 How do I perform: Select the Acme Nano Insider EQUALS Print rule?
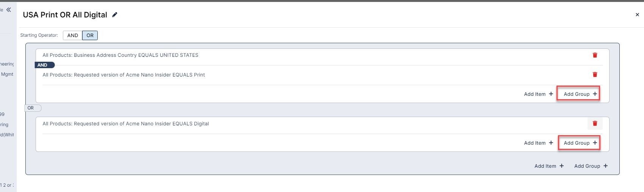pyautogui.click(x=123, y=75)
